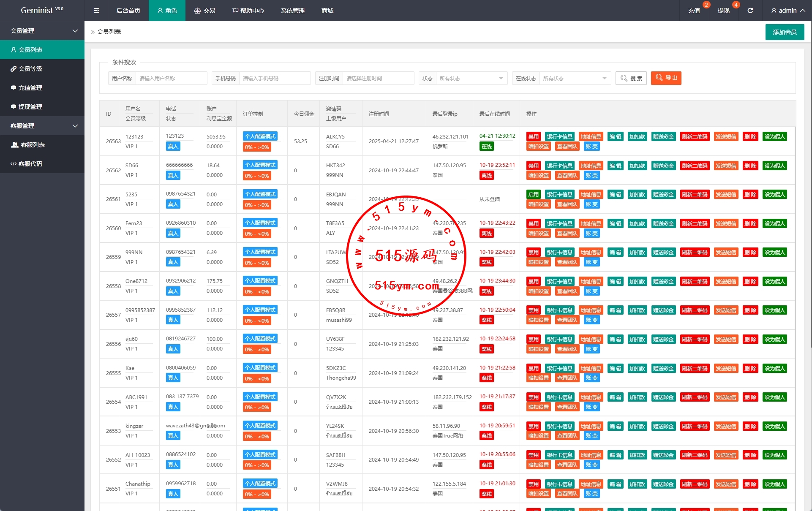Click the 提现 notification item

point(723,11)
